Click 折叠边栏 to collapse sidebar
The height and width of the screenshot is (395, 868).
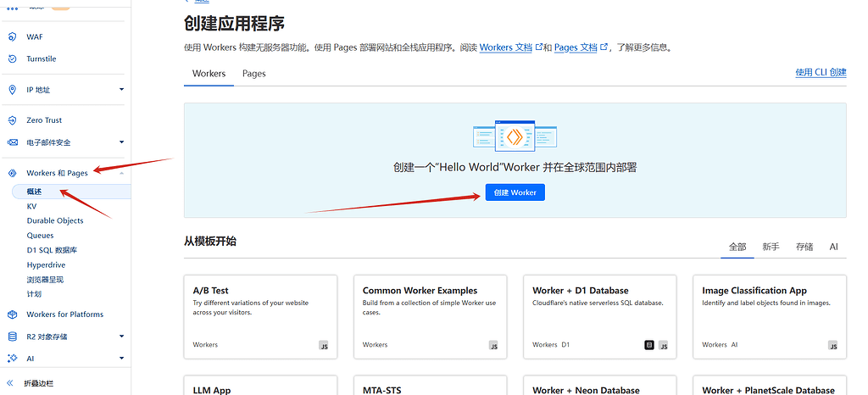pos(39,383)
